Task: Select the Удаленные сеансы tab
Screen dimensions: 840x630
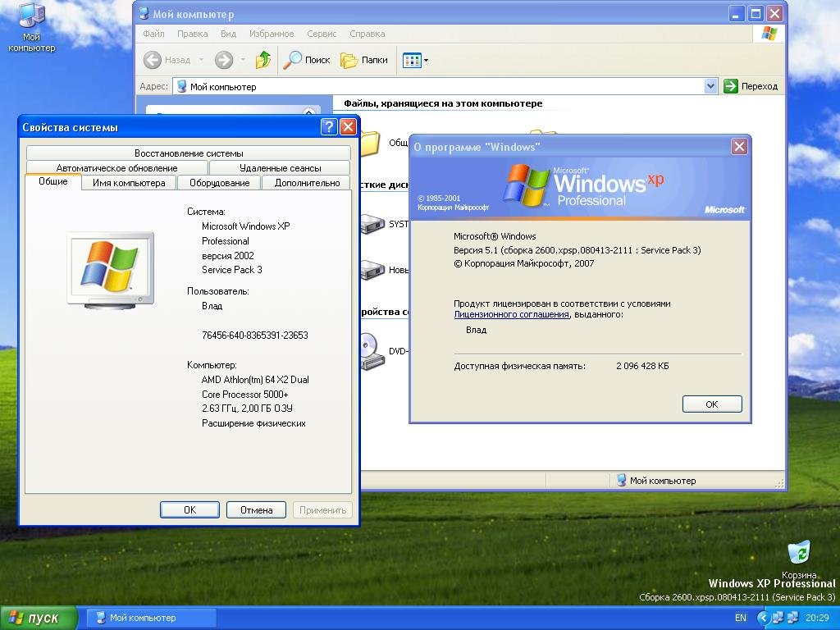Action: tap(280, 168)
